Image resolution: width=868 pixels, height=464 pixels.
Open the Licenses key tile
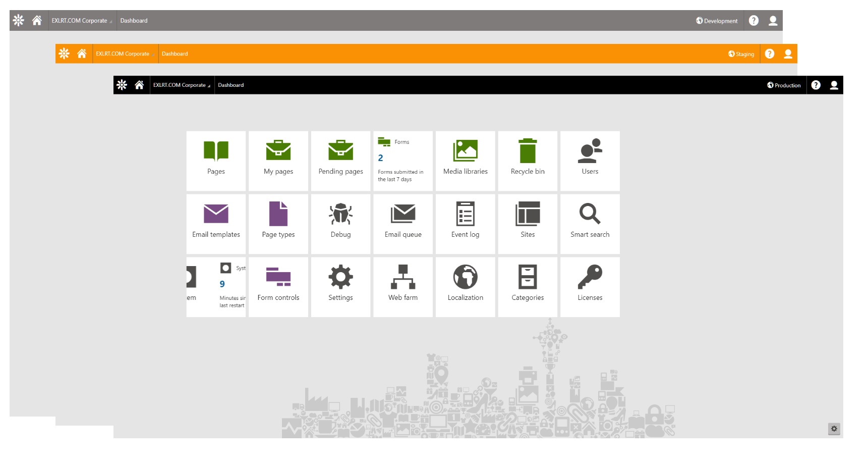pos(590,287)
